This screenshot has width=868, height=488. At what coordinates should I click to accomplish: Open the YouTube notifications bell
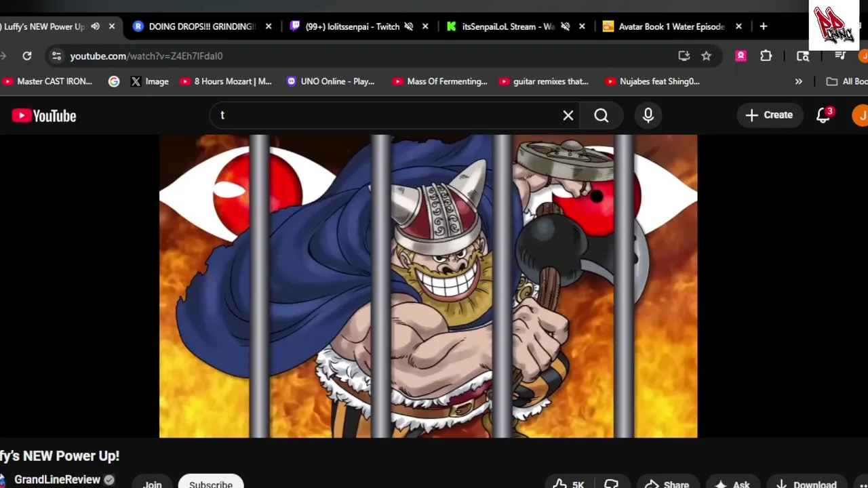point(823,115)
